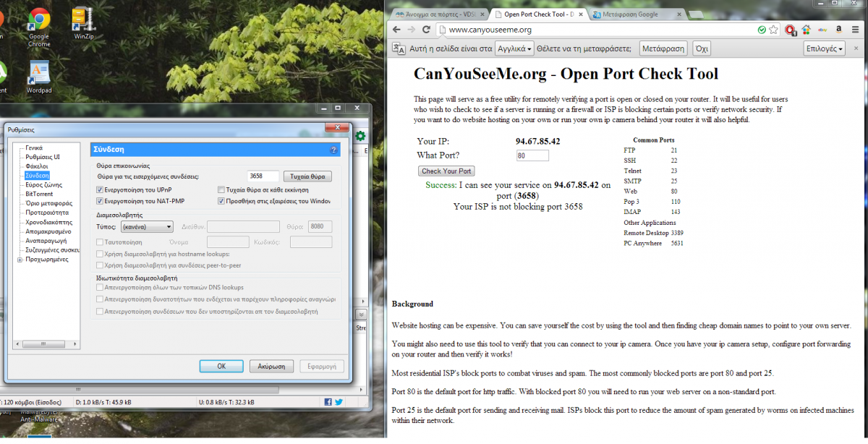Reload the canyouseeme.org page
Viewport: 868px width, 444px height.
[x=427, y=30]
